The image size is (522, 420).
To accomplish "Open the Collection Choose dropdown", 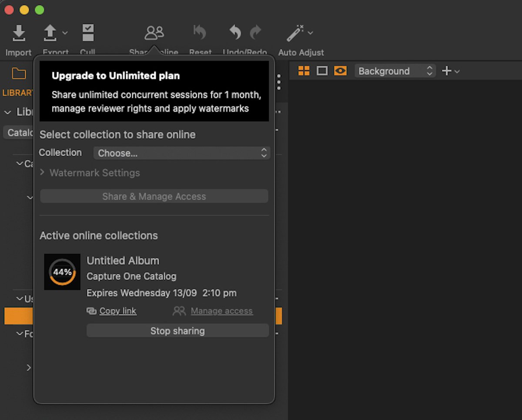I will pyautogui.click(x=181, y=153).
